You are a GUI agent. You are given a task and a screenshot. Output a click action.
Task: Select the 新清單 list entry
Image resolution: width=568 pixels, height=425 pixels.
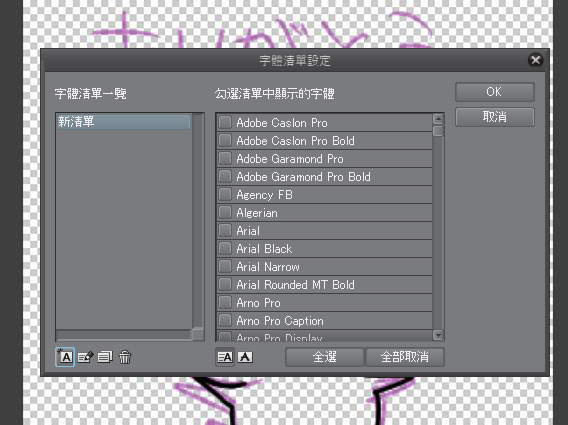[123, 122]
